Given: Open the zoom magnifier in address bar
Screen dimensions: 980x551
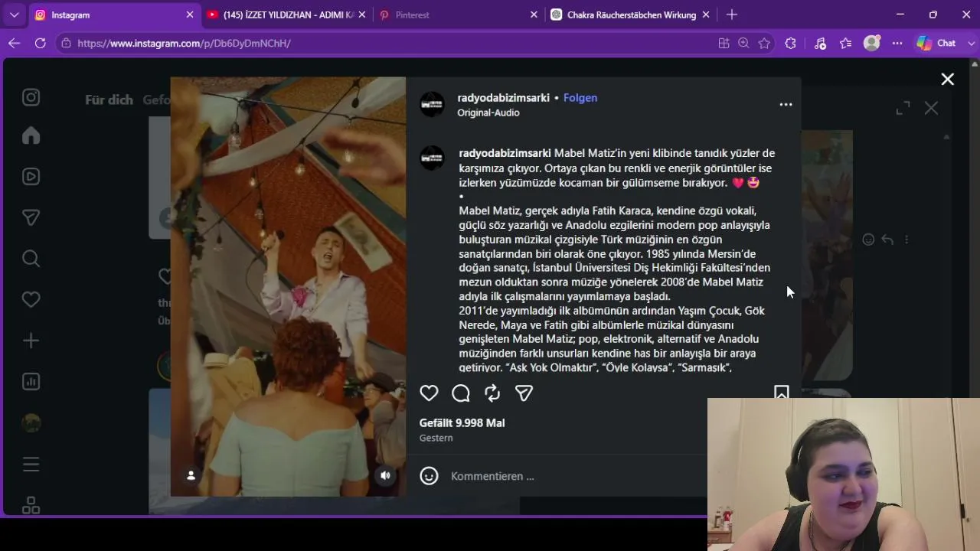Looking at the screenshot, I should click(743, 44).
